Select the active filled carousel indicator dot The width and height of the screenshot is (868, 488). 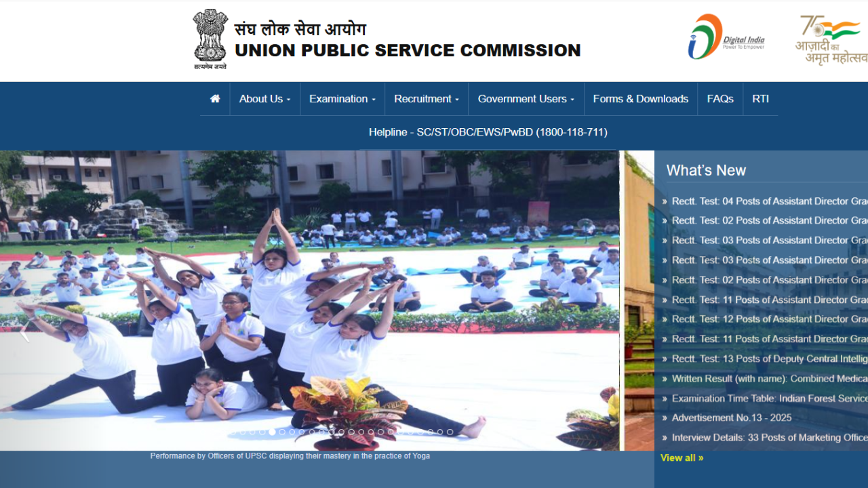(x=272, y=432)
